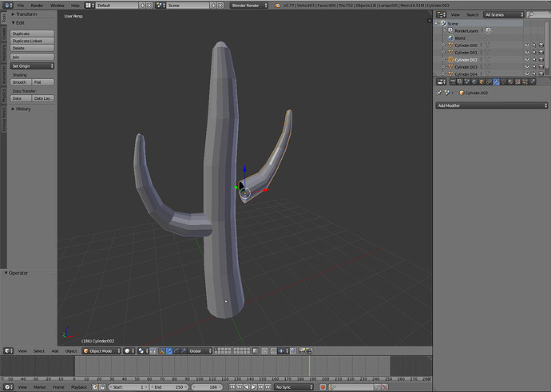
Task: Open the Window menu
Action: coord(57,6)
